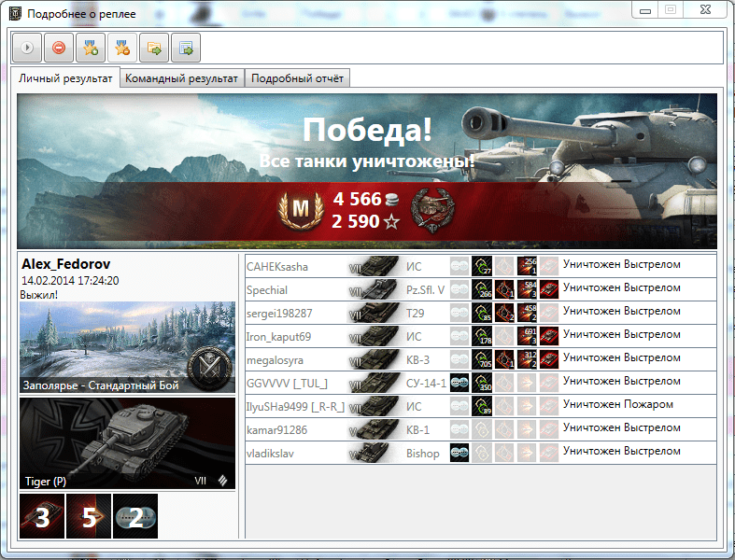Image resolution: width=735 pixels, height=560 pixels.
Task: Select player name Iron_kaput69
Action: click(x=278, y=337)
